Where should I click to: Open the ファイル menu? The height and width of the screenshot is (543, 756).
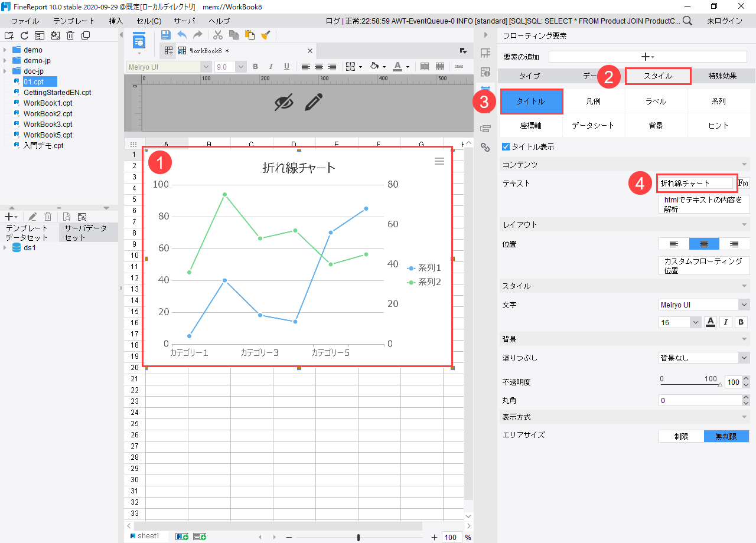(25, 21)
